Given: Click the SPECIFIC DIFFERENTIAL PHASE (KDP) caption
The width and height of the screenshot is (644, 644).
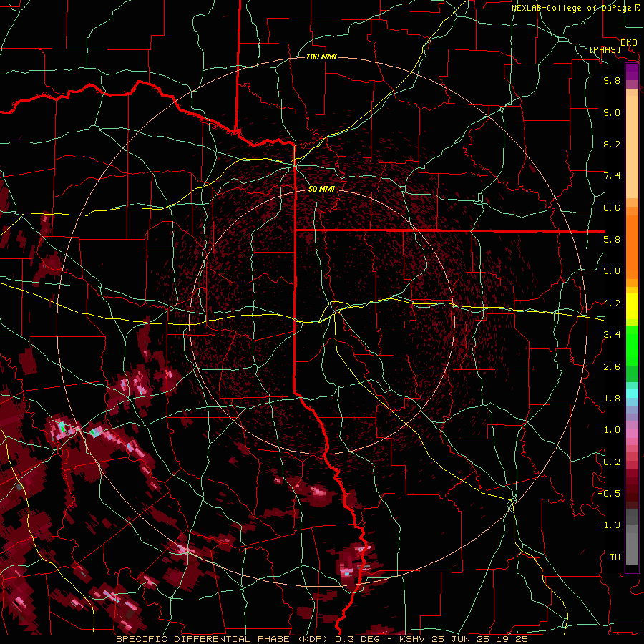Looking at the screenshot, I should click(223, 639).
